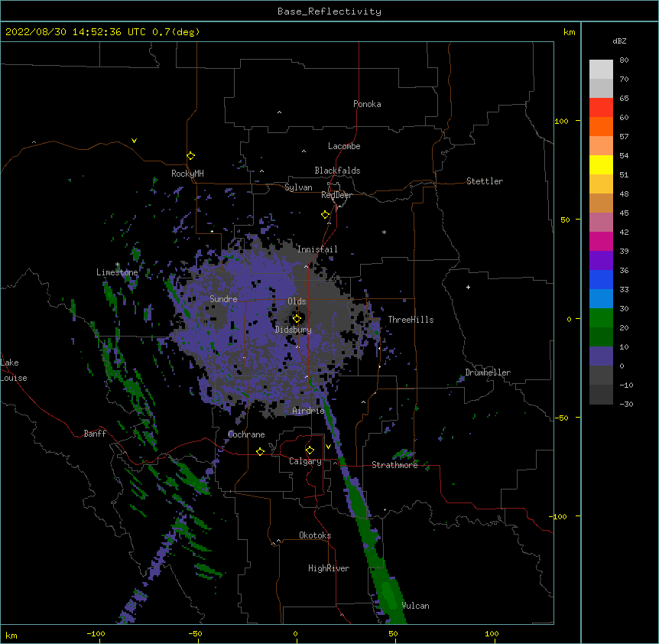The image size is (659, 644).
Task: Pick the yellow 54 dBZ swatch
Action: click(601, 164)
